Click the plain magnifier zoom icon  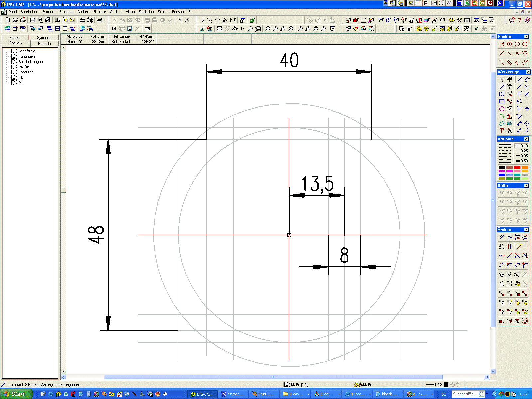250,29
